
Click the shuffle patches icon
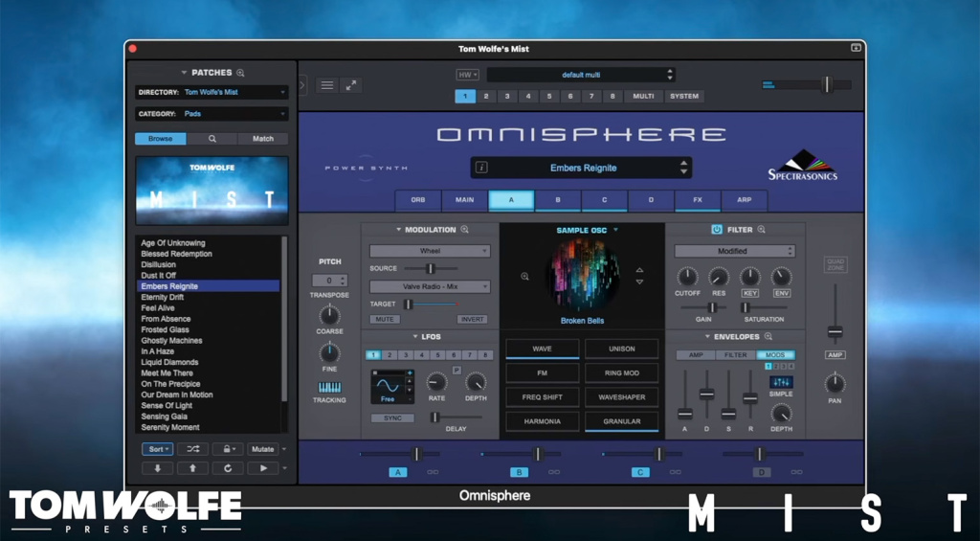(192, 449)
